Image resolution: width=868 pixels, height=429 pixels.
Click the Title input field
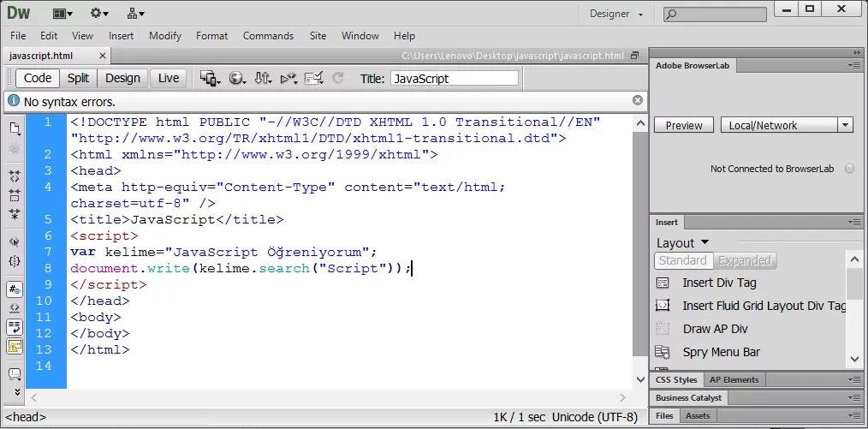(x=454, y=79)
